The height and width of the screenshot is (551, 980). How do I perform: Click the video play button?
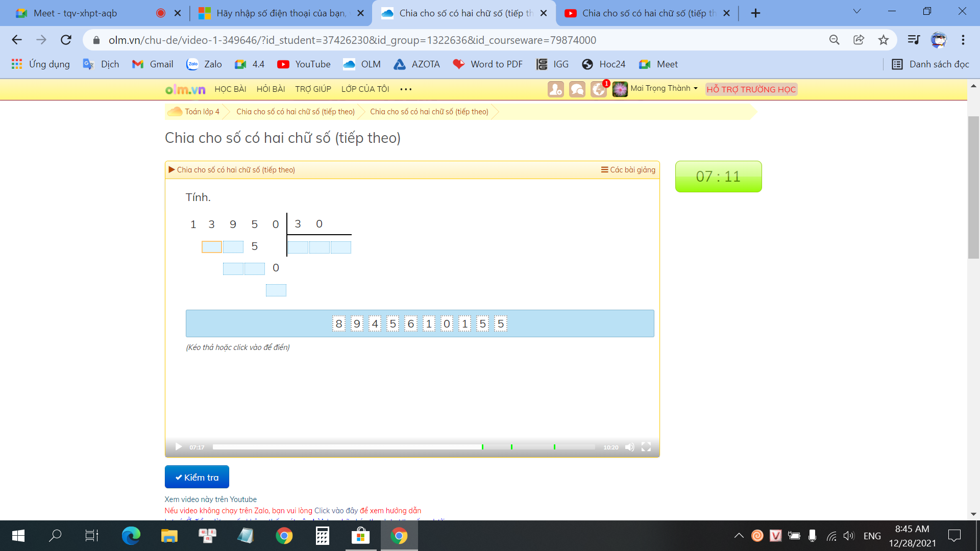(178, 447)
